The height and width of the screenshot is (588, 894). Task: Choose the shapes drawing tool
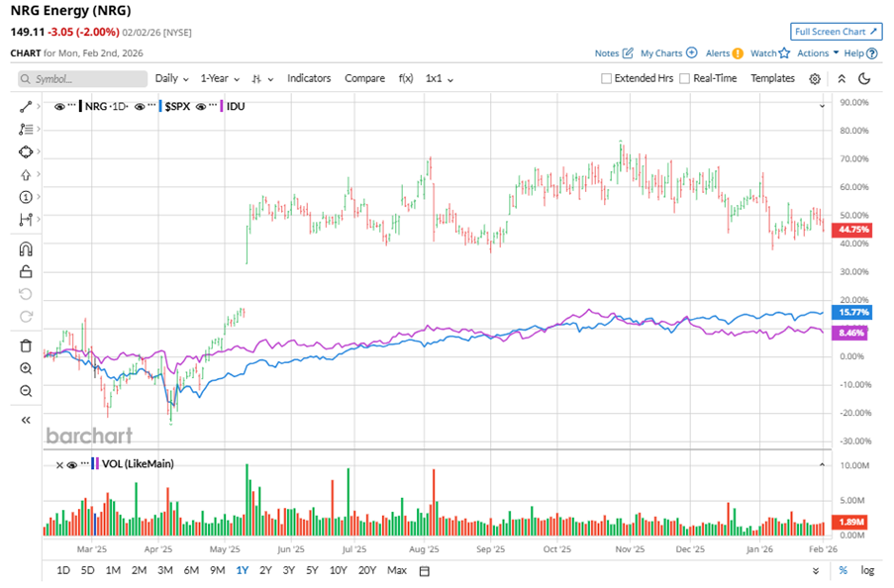[26, 152]
